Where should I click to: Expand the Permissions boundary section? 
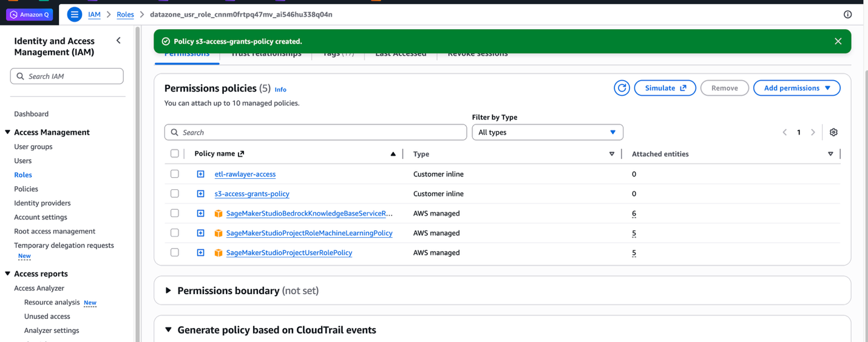click(x=168, y=290)
